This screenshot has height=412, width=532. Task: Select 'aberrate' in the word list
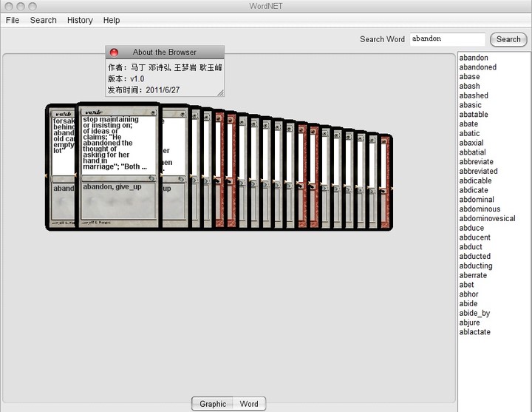pyautogui.click(x=473, y=275)
